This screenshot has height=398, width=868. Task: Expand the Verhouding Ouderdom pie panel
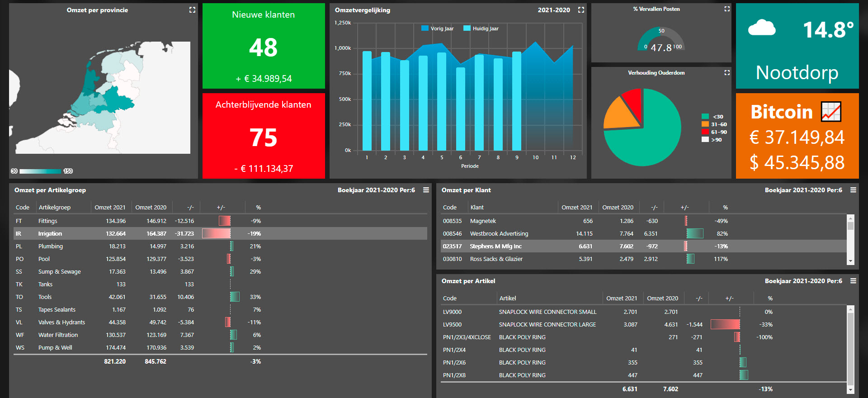[727, 73]
